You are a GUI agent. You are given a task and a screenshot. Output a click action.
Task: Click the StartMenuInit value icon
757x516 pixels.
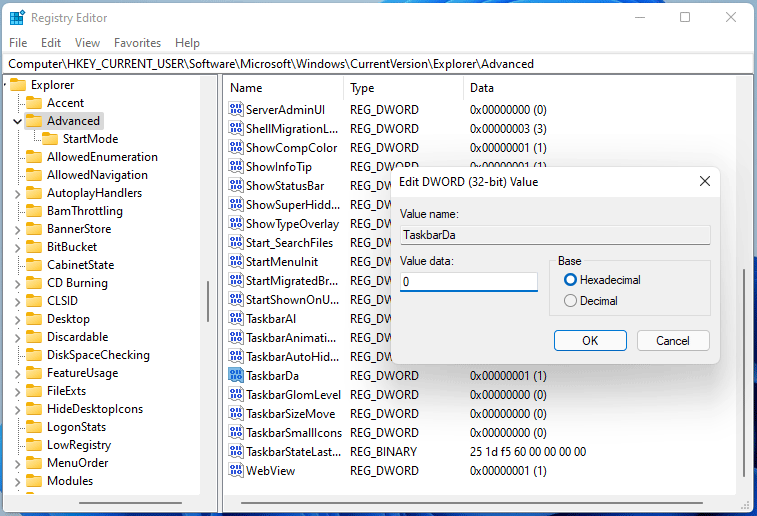[236, 262]
